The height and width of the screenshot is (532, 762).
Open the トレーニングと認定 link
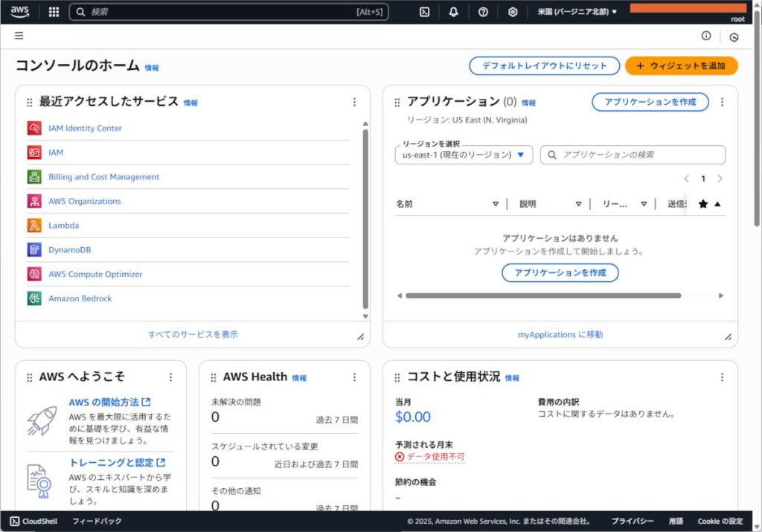click(x=117, y=463)
